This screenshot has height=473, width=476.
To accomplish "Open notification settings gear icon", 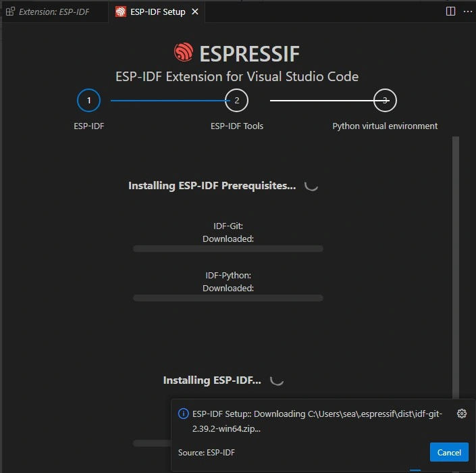I will click(462, 414).
